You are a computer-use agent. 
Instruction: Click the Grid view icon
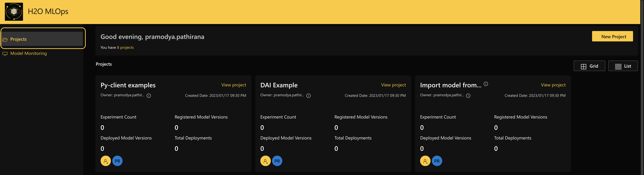click(583, 66)
